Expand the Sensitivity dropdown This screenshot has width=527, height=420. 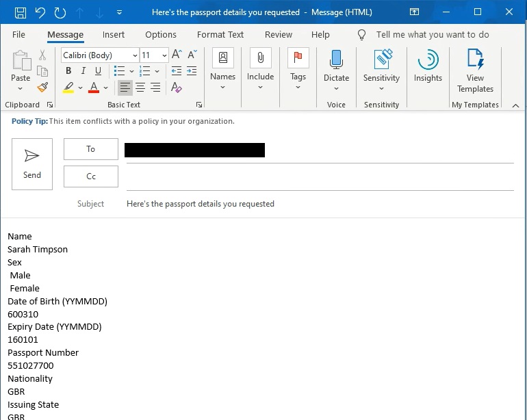click(x=381, y=70)
